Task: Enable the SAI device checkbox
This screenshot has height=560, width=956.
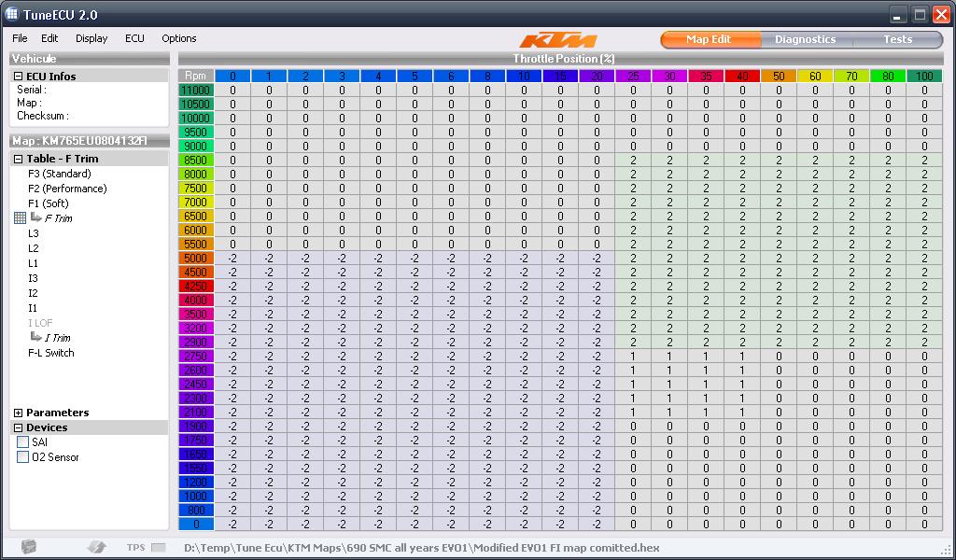Action: coord(23,442)
